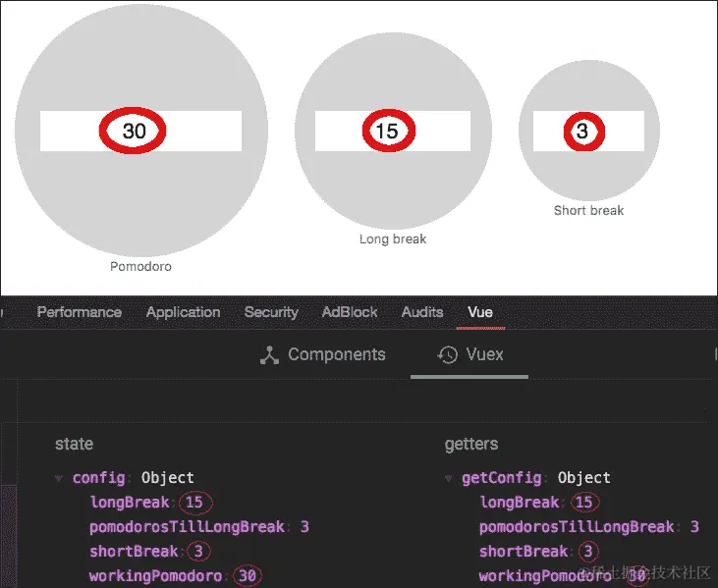Collapse the config object in state
This screenshot has height=588, width=718.
(x=59, y=478)
